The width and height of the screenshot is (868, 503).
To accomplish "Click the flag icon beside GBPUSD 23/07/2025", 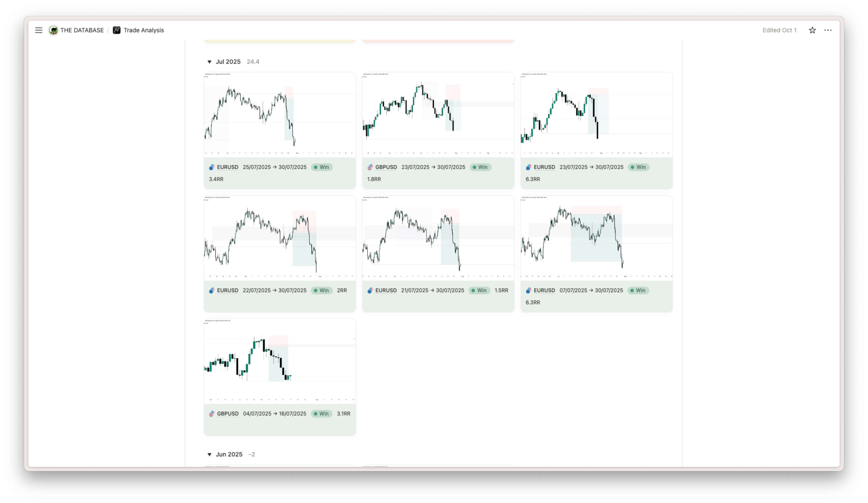I will point(370,167).
